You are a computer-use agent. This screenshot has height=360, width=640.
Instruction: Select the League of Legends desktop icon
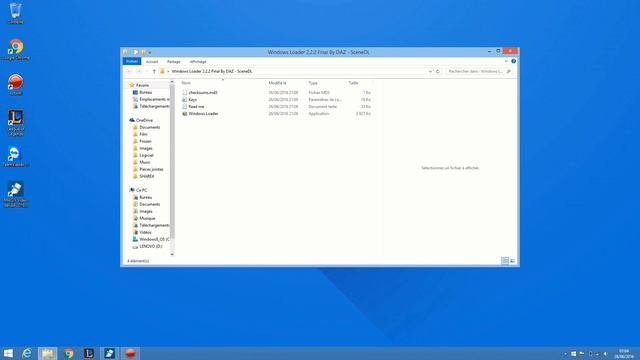pyautogui.click(x=16, y=122)
